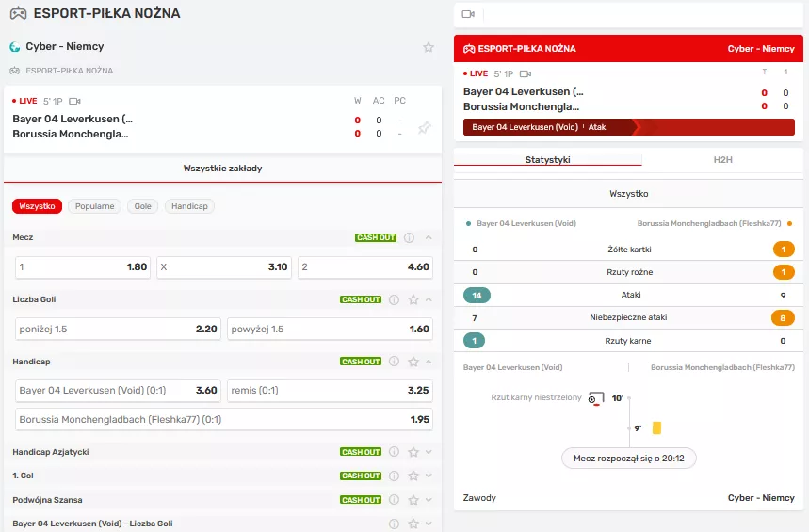Collapse the Handicap section
Screen dimensions: 809x532
(x=429, y=362)
